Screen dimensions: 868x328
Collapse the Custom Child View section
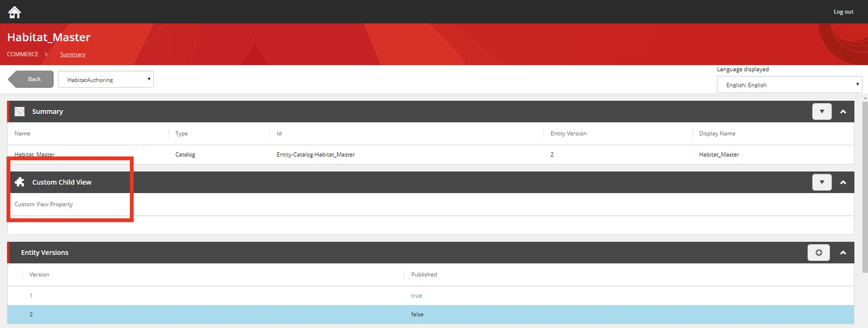pyautogui.click(x=843, y=182)
